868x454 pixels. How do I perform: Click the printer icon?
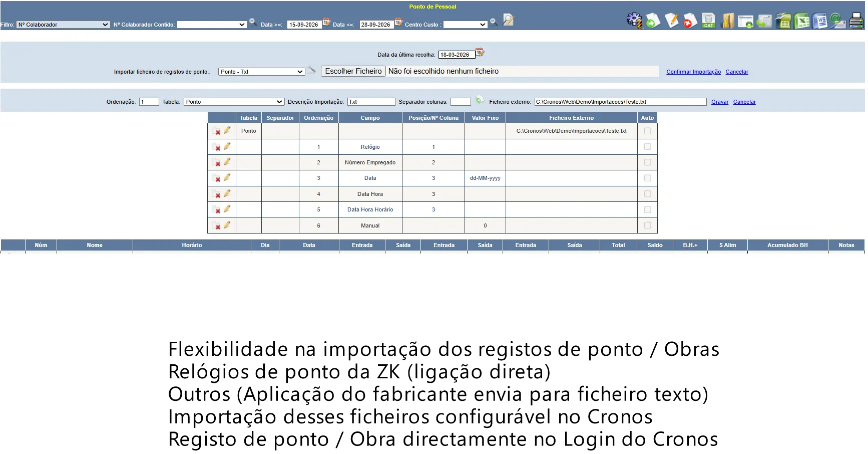click(x=856, y=21)
